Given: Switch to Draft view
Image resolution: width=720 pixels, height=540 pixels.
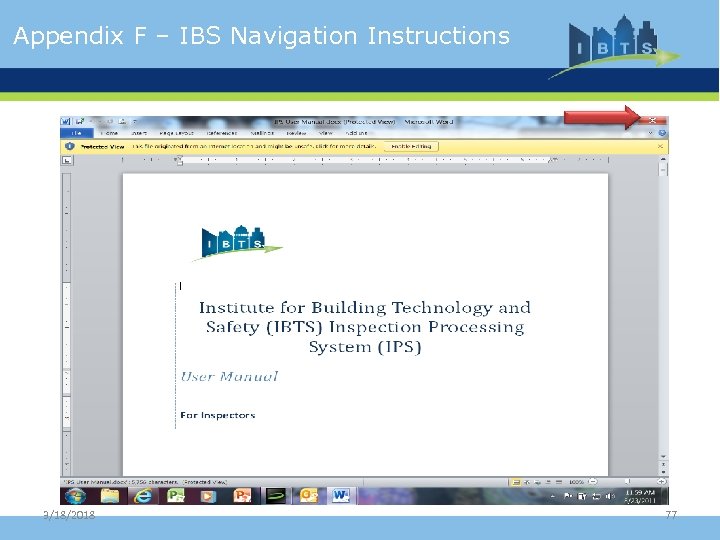Looking at the screenshot, I should (x=558, y=482).
